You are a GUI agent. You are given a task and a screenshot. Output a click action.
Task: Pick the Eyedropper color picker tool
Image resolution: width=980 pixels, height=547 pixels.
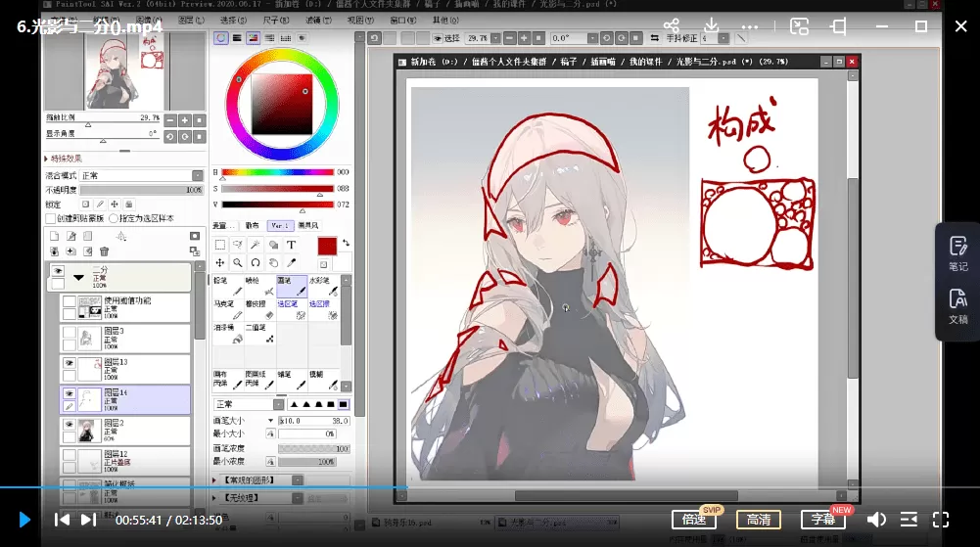(x=291, y=263)
